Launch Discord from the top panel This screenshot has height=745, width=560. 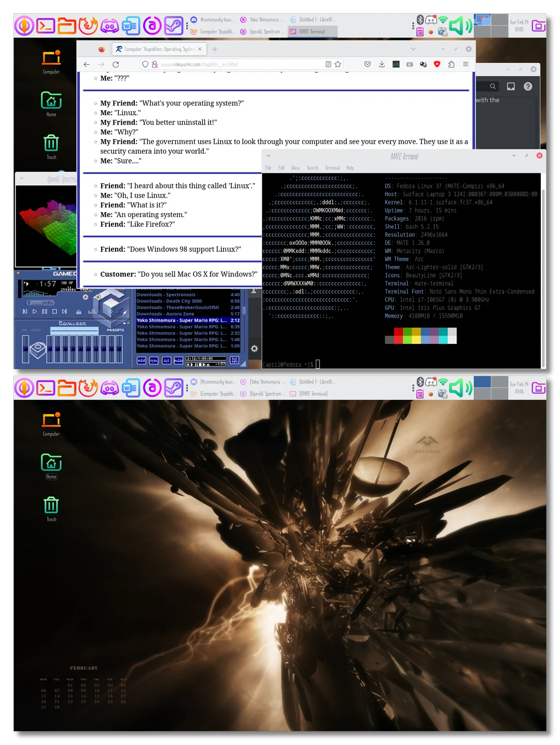109,25
